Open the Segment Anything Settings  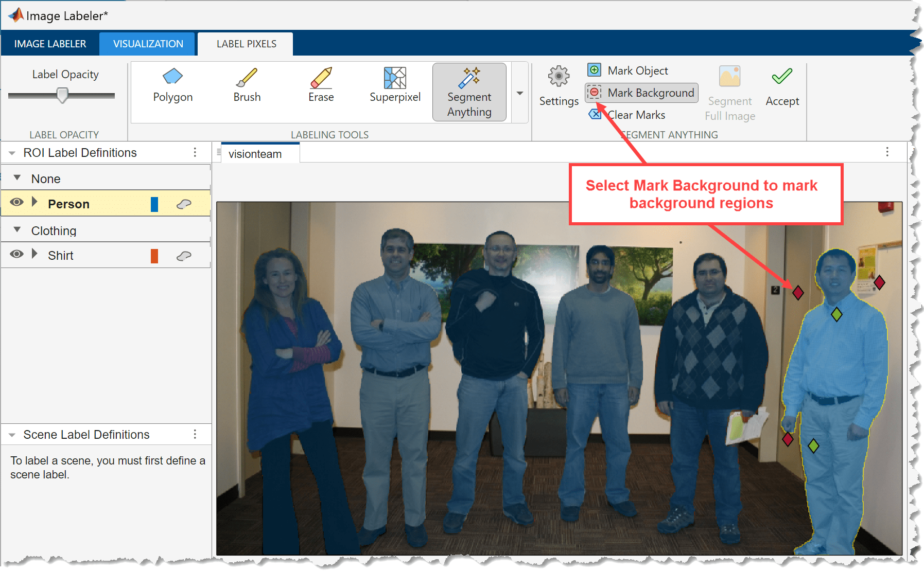point(558,87)
